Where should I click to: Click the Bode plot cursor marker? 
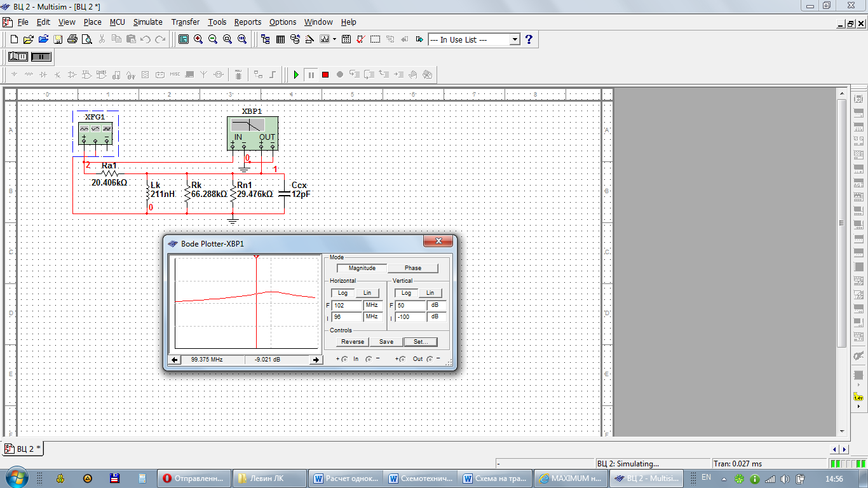click(x=256, y=256)
